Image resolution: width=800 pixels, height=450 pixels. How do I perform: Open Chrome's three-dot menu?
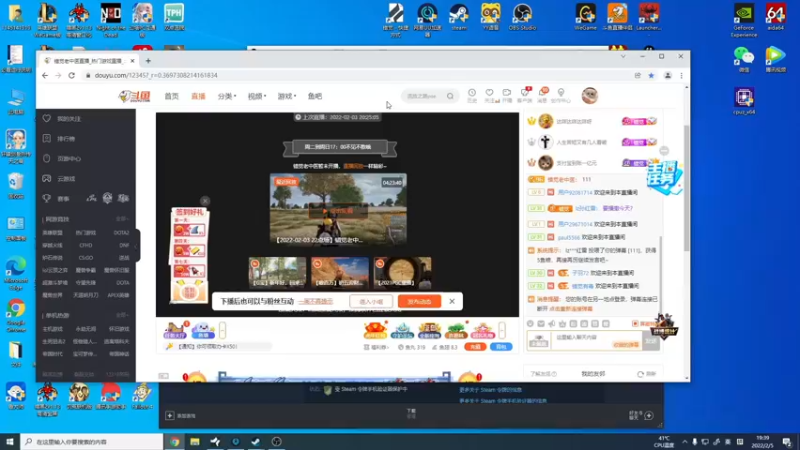click(681, 76)
